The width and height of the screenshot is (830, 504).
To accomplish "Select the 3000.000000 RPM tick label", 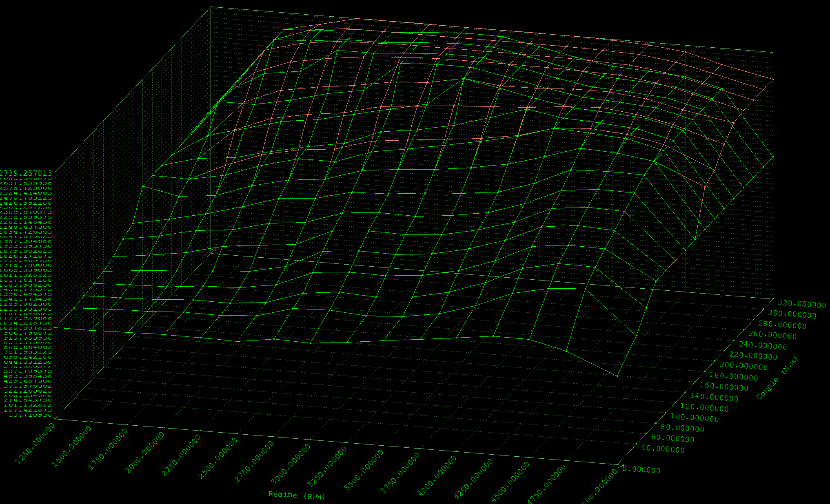I will [x=291, y=464].
